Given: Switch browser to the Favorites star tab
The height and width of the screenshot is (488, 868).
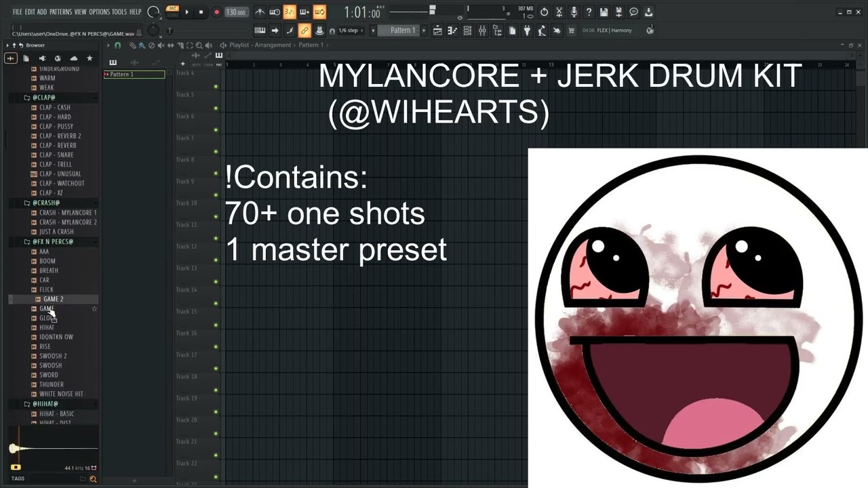Looking at the screenshot, I should click(89, 58).
